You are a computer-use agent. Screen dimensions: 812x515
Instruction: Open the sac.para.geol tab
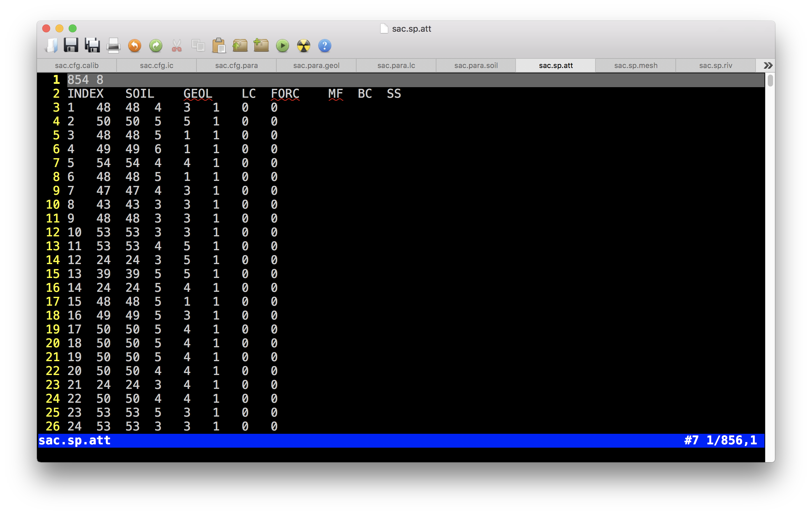point(316,65)
